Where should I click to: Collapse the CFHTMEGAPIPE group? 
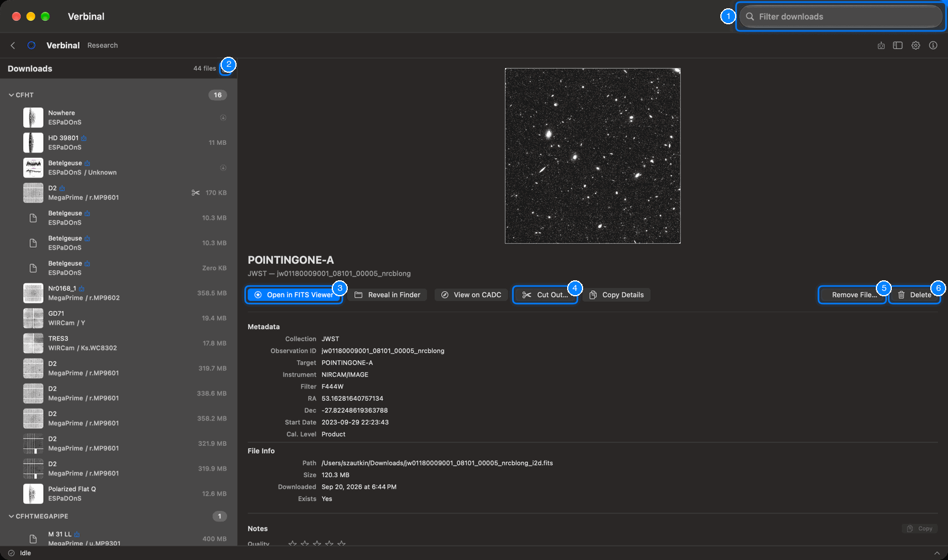pos(11,516)
